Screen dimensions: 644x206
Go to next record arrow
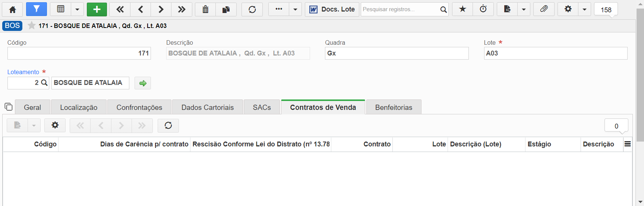coord(161,9)
